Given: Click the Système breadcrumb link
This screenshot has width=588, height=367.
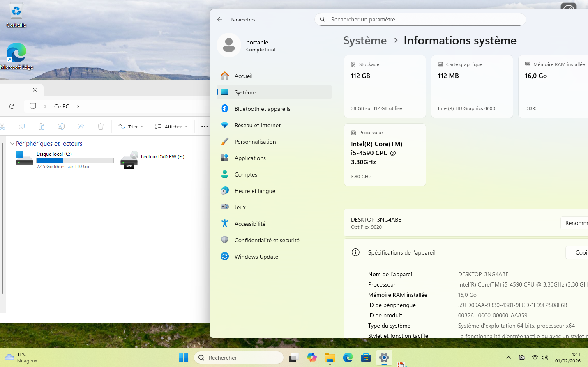Looking at the screenshot, I should point(365,41).
